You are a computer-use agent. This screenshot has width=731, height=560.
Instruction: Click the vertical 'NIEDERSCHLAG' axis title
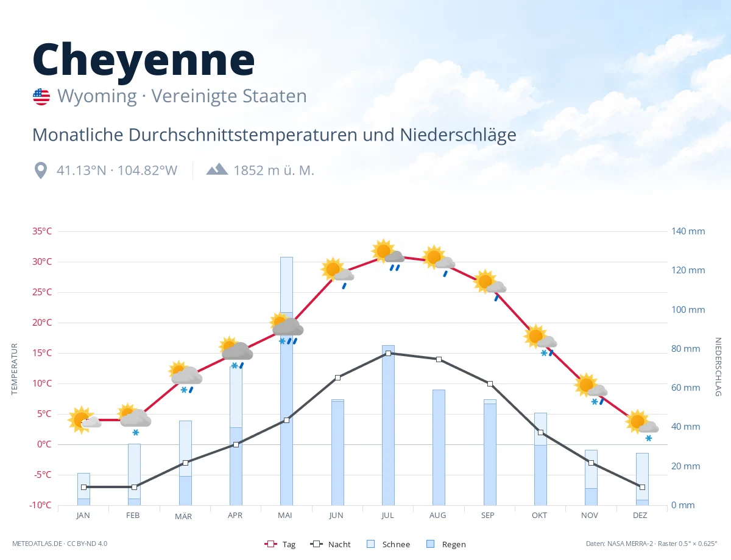(718, 367)
